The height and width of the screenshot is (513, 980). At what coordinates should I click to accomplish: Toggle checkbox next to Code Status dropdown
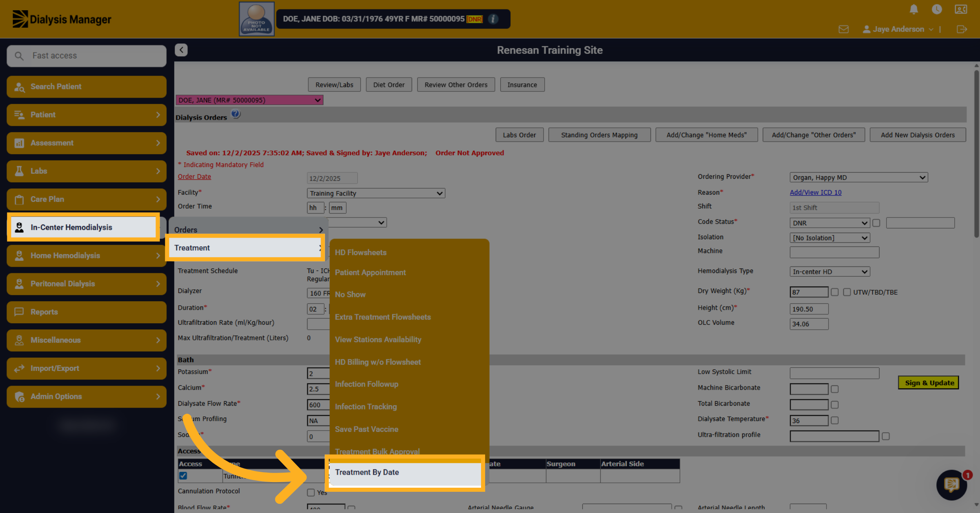pyautogui.click(x=876, y=223)
